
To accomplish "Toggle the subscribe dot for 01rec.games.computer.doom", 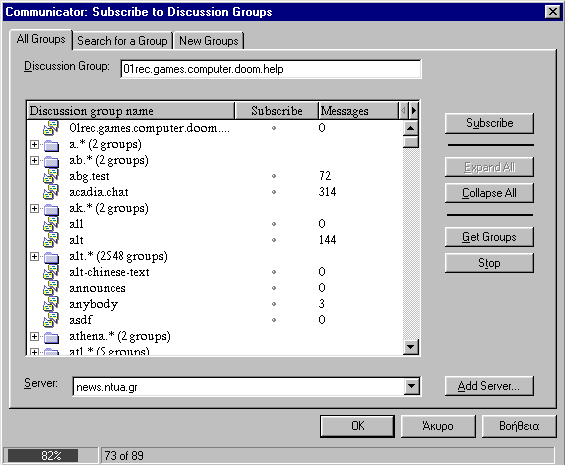I will pos(274,128).
